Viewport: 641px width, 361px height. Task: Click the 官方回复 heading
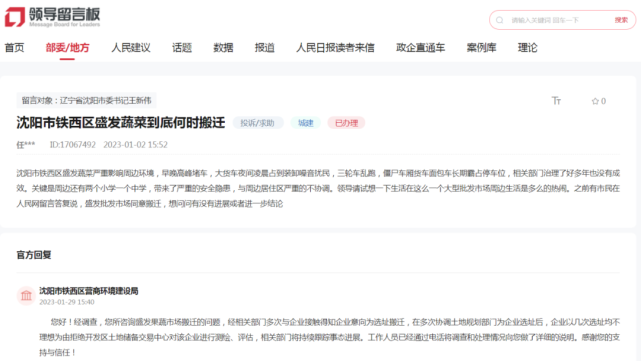tap(34, 255)
